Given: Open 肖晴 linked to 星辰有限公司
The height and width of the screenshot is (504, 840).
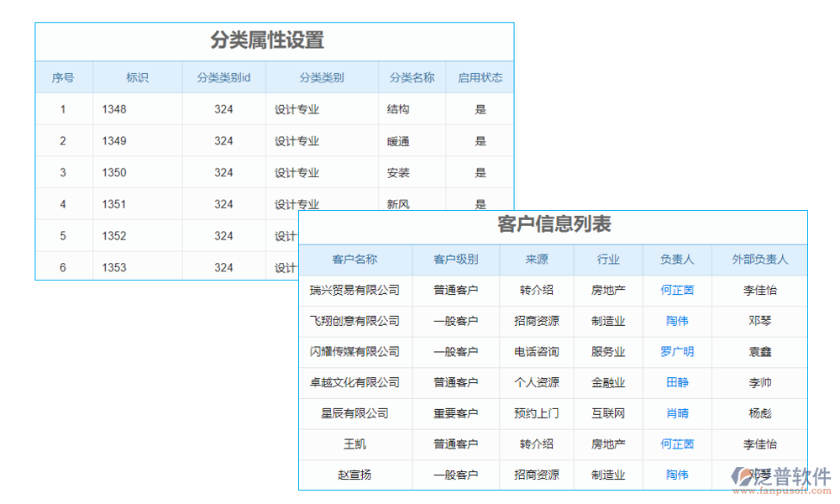Looking at the screenshot, I should click(677, 413).
